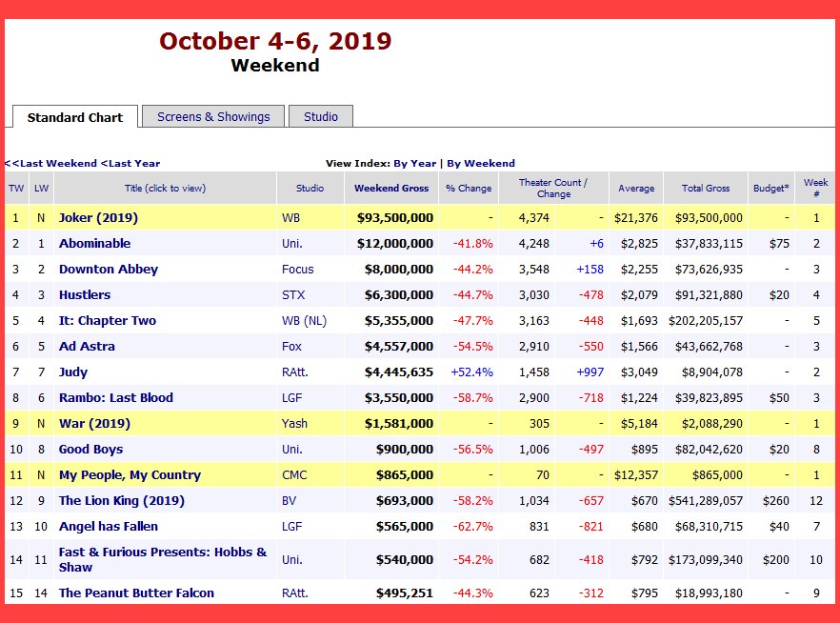Image resolution: width=840 pixels, height=623 pixels.
Task: Open Downton Abbey movie page
Action: [108, 269]
